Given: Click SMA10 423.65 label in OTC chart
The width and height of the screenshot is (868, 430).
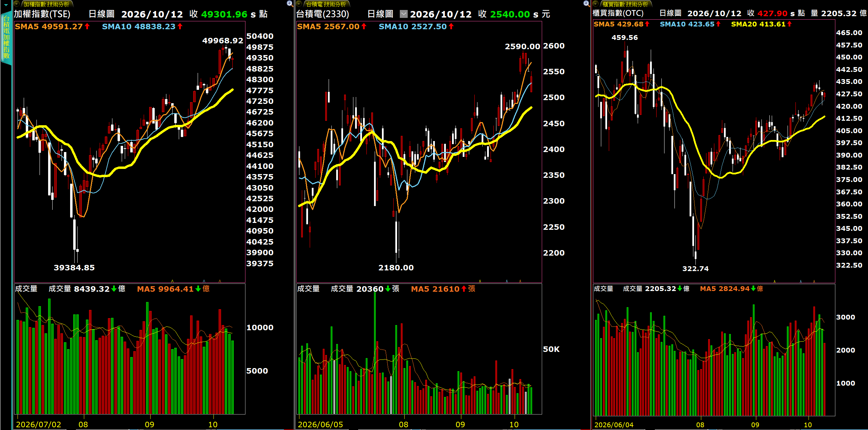Looking at the screenshot, I should click(x=687, y=24).
